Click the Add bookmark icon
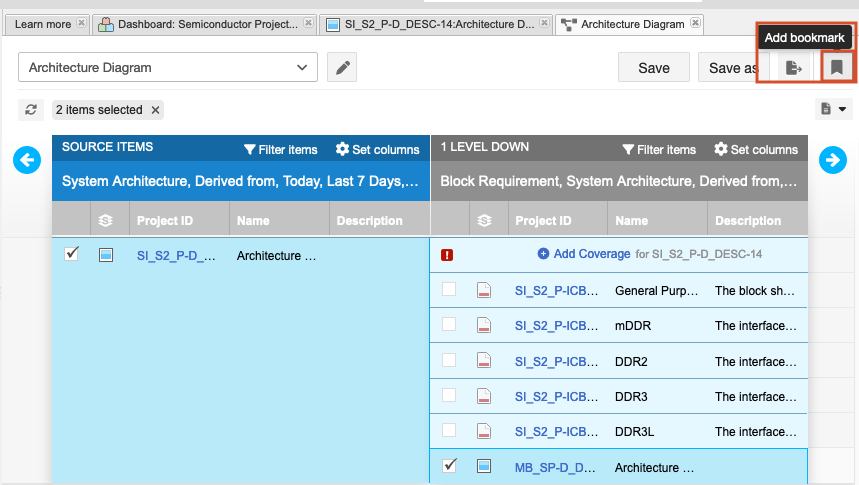Viewport: 859px width, 485px height. (837, 68)
